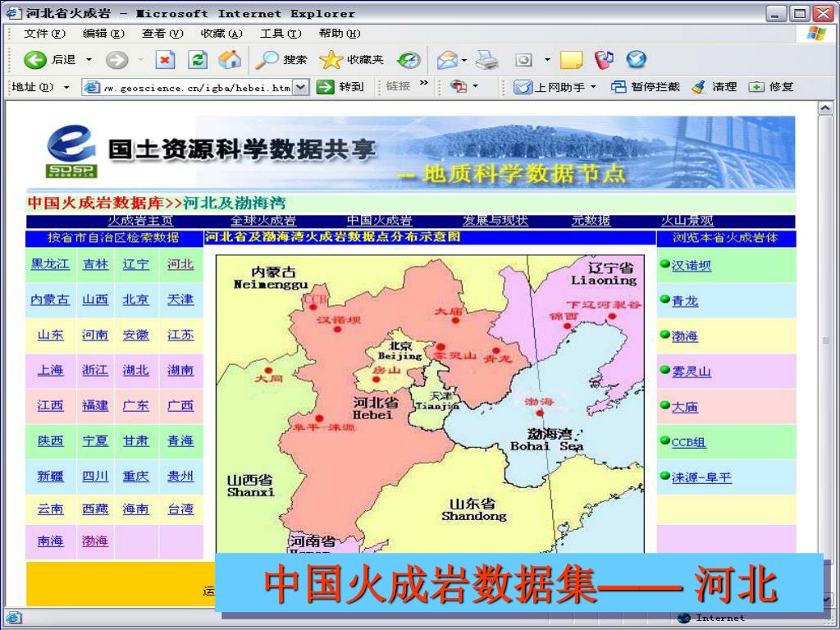
Task: Open 地址 label dropdown arrow
Action: tap(66, 87)
